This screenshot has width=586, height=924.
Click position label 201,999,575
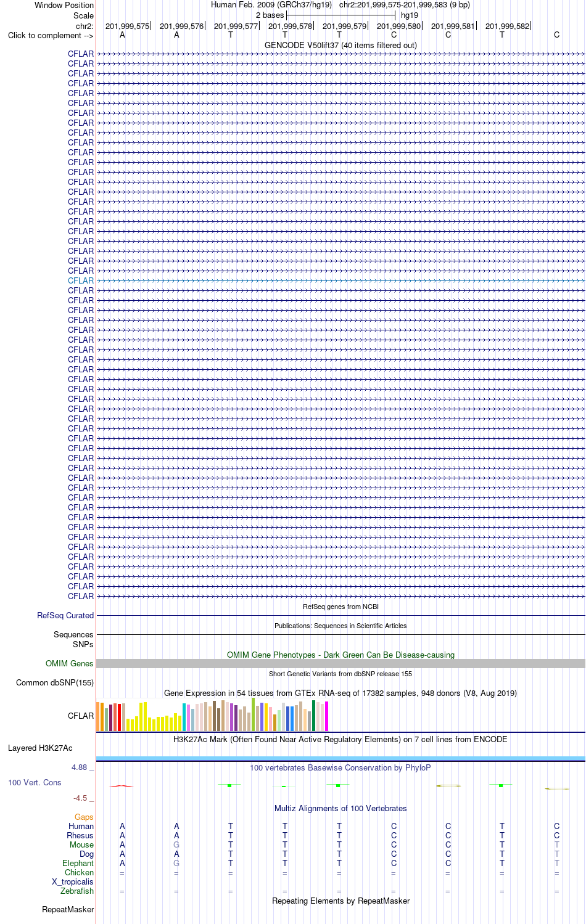point(127,26)
